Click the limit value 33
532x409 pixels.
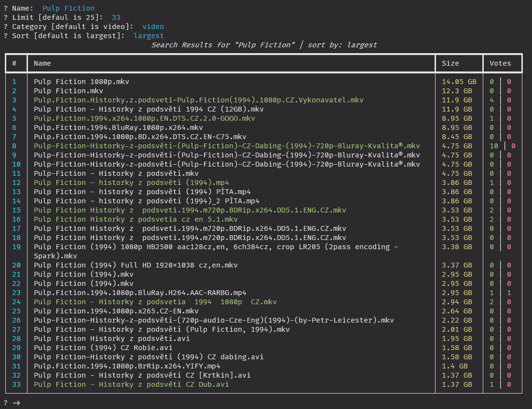[x=116, y=17]
